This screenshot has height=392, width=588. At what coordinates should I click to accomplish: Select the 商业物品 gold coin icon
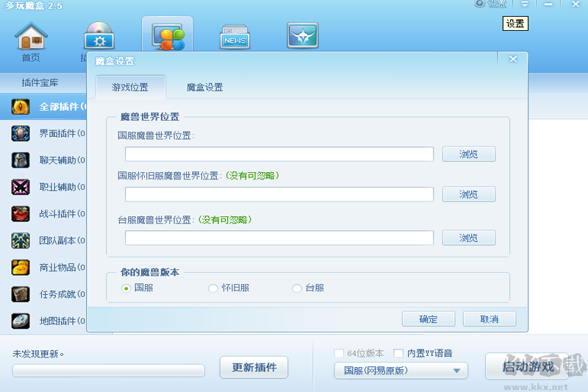click(20, 267)
